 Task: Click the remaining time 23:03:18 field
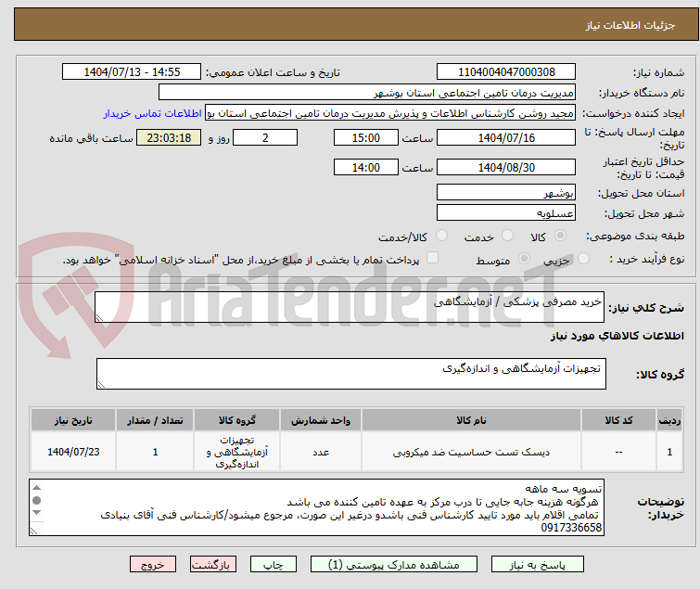(169, 137)
